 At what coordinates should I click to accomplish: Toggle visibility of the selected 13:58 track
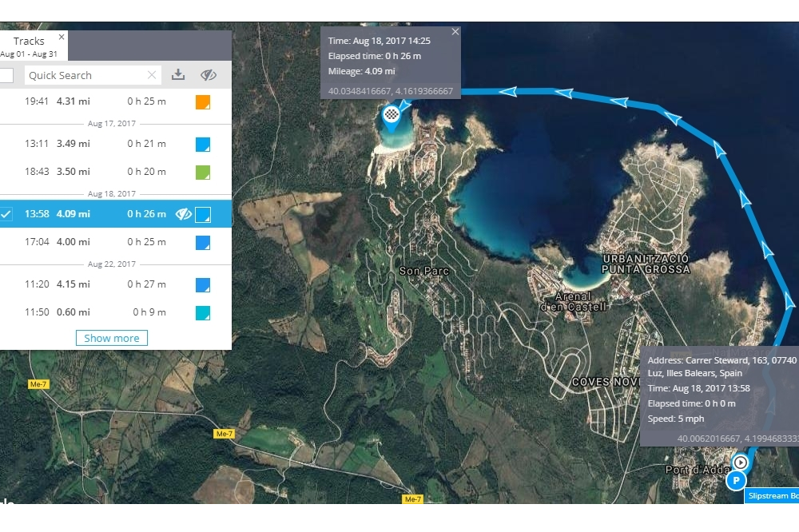185,213
